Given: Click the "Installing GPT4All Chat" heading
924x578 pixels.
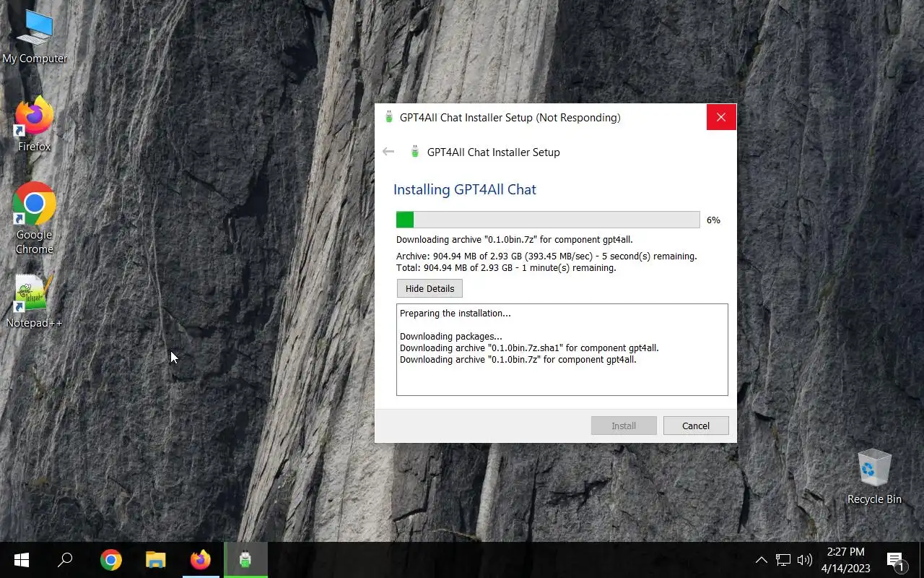Looking at the screenshot, I should pos(465,189).
